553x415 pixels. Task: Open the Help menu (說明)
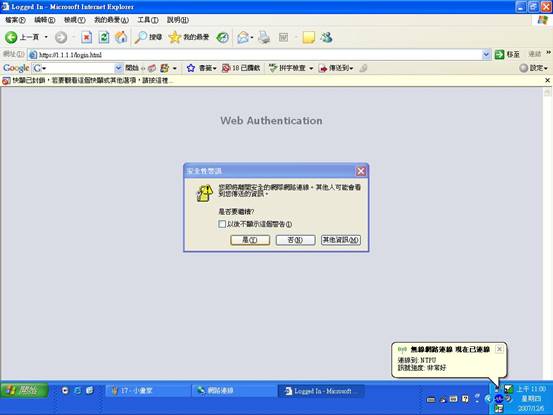coord(177,20)
